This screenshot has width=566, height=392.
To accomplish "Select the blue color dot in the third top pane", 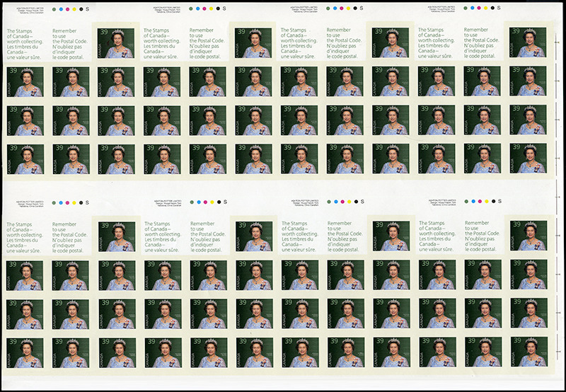I will point(333,8).
